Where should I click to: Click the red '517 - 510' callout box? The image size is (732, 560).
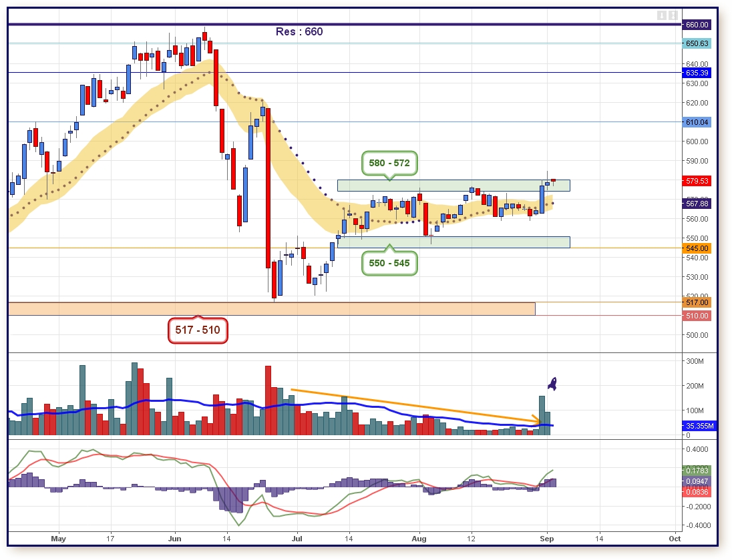pyautogui.click(x=198, y=330)
